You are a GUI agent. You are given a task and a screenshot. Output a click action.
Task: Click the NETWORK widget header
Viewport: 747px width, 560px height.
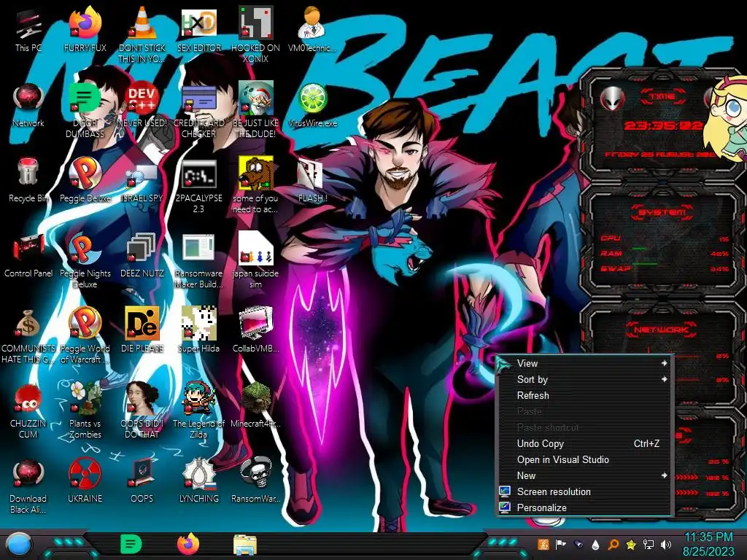point(662,330)
